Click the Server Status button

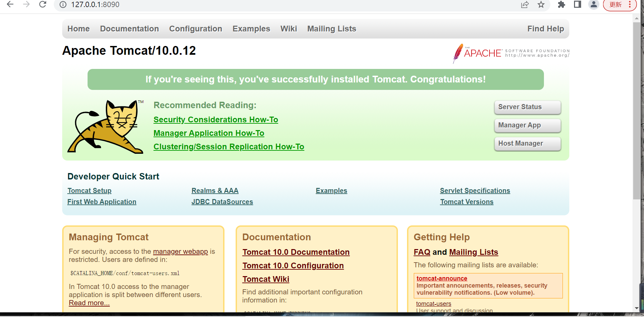point(527,107)
